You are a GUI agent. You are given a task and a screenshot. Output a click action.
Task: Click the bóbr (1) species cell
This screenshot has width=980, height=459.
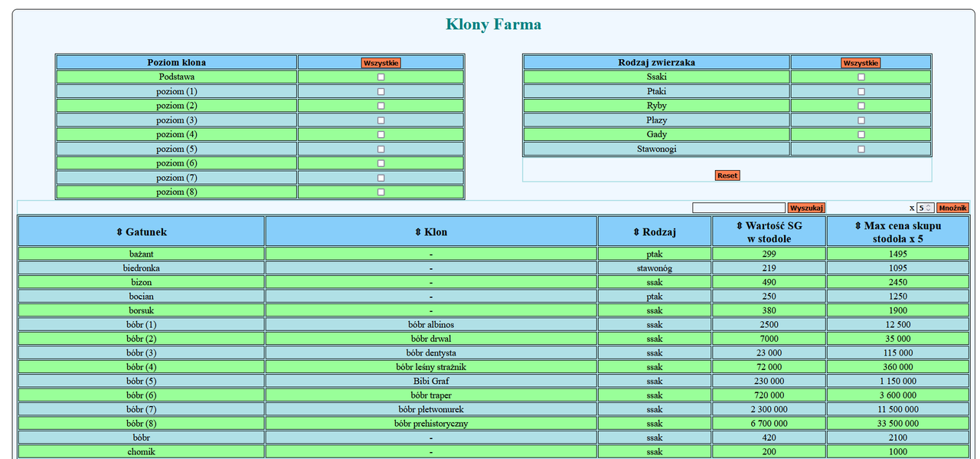tap(141, 324)
